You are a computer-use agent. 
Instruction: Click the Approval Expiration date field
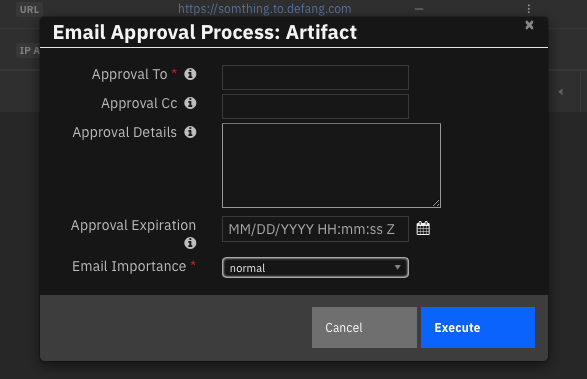pyautogui.click(x=315, y=229)
